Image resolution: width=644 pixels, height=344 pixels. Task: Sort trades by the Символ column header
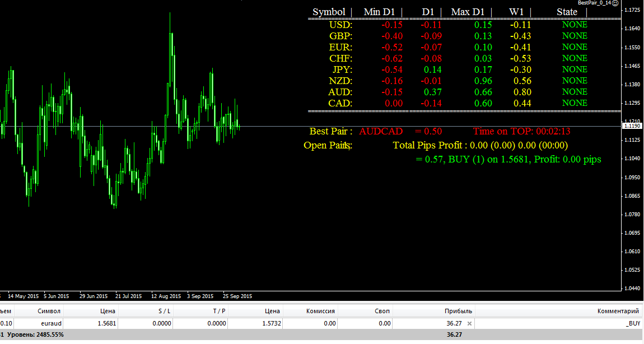[49, 311]
